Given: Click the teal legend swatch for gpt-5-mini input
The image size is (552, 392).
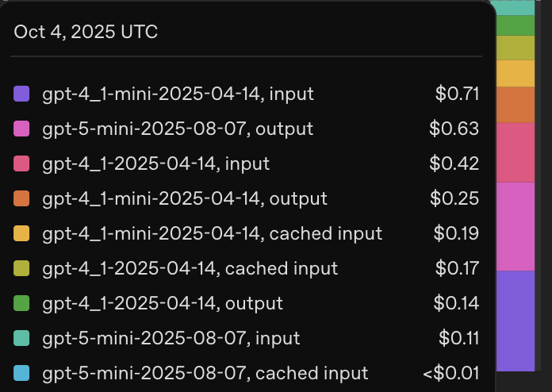Looking at the screenshot, I should (22, 338).
